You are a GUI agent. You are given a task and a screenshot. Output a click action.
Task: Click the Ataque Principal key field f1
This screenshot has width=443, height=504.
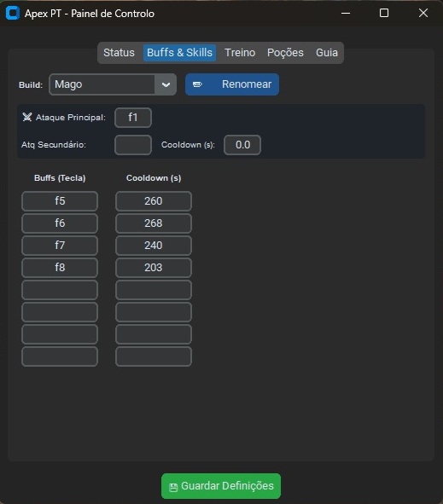133,118
